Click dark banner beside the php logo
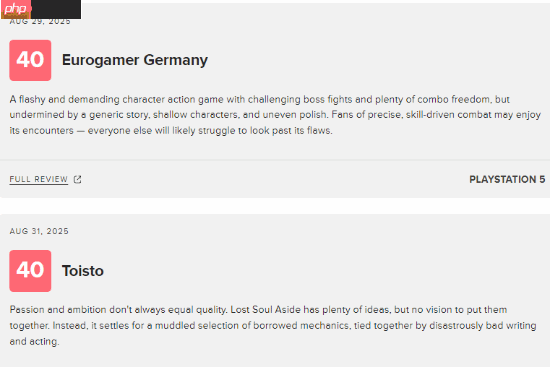Screen dimensions: 550x367 tap(56, 9)
